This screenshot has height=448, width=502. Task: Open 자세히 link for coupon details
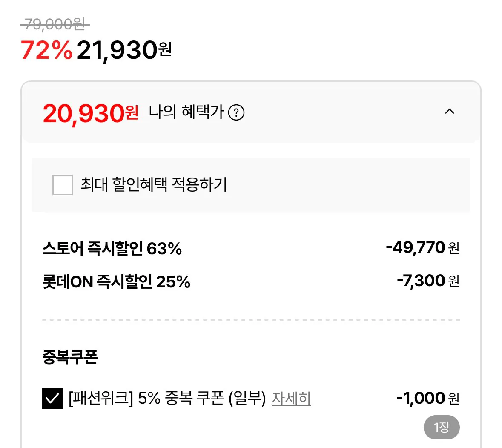click(291, 399)
